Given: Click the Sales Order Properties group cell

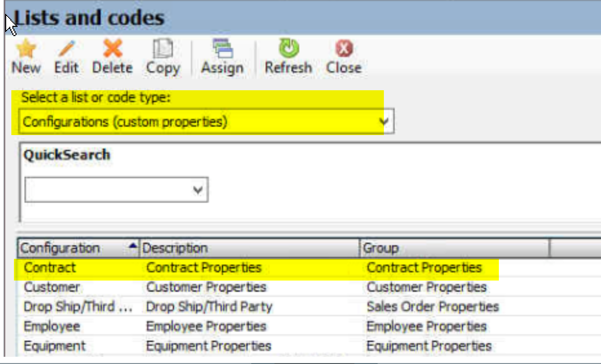Looking at the screenshot, I should tap(433, 307).
